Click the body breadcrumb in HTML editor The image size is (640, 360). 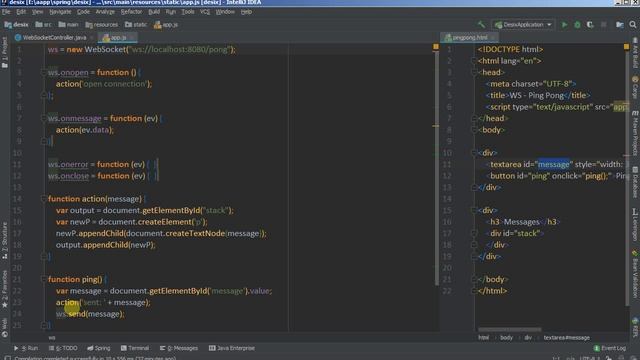pyautogui.click(x=506, y=338)
